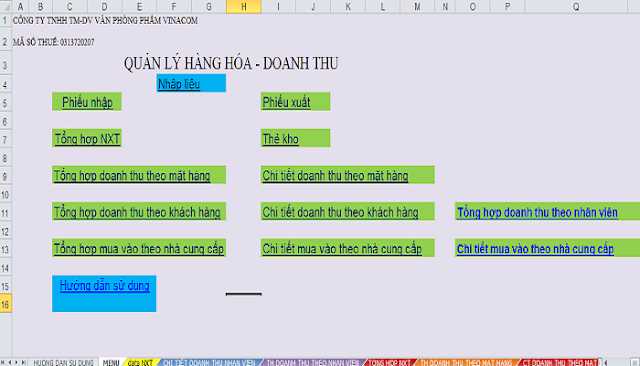Go to Tổng hợp NXT link

pyautogui.click(x=87, y=139)
